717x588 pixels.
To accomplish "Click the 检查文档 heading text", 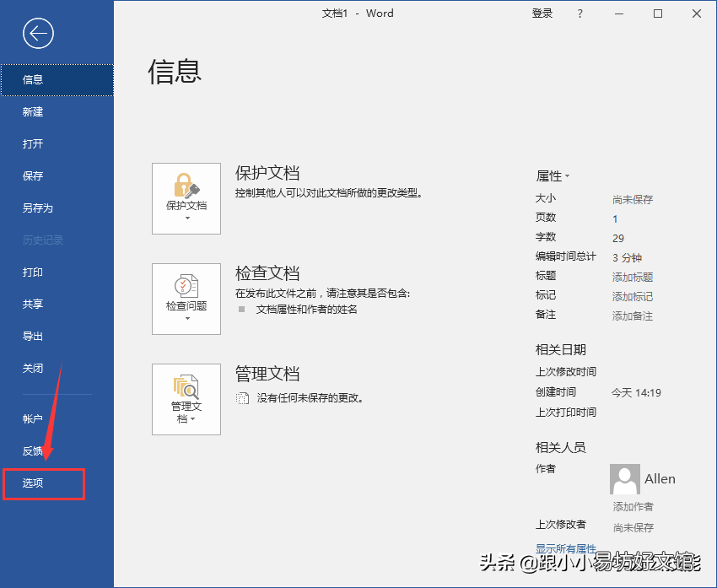I will (x=267, y=273).
